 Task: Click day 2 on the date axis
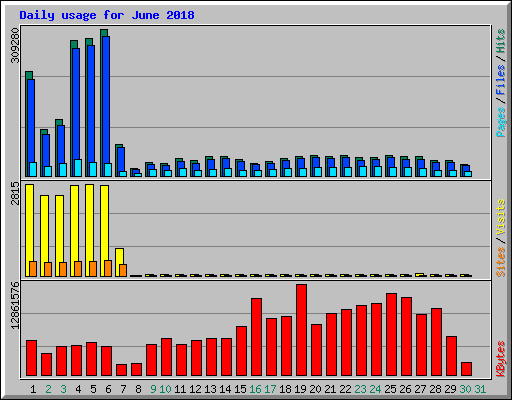click(x=48, y=389)
